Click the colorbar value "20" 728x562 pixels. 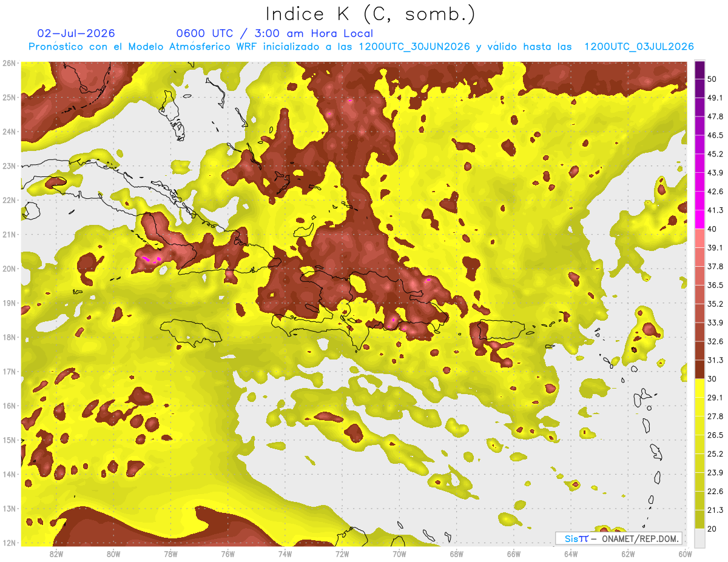712,529
